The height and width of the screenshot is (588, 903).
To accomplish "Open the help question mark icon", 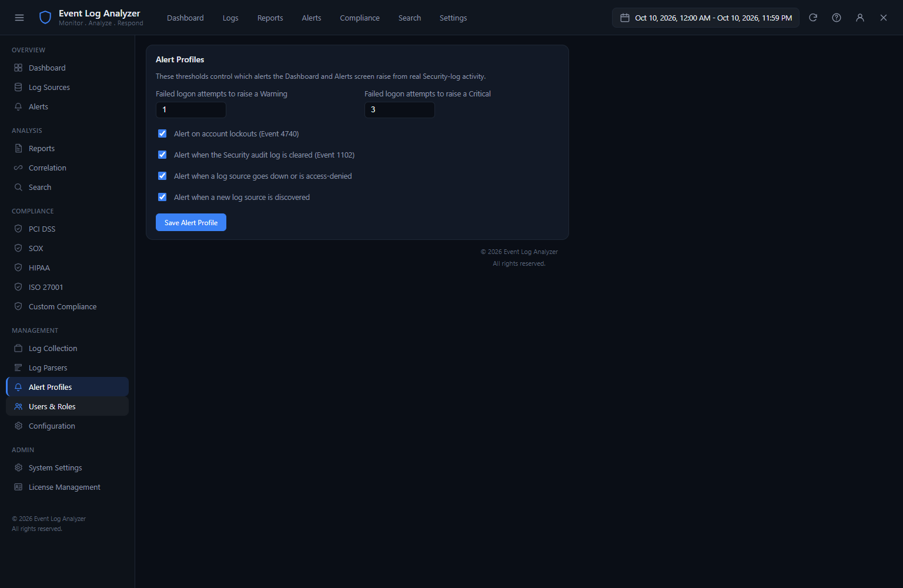I will pos(837,18).
